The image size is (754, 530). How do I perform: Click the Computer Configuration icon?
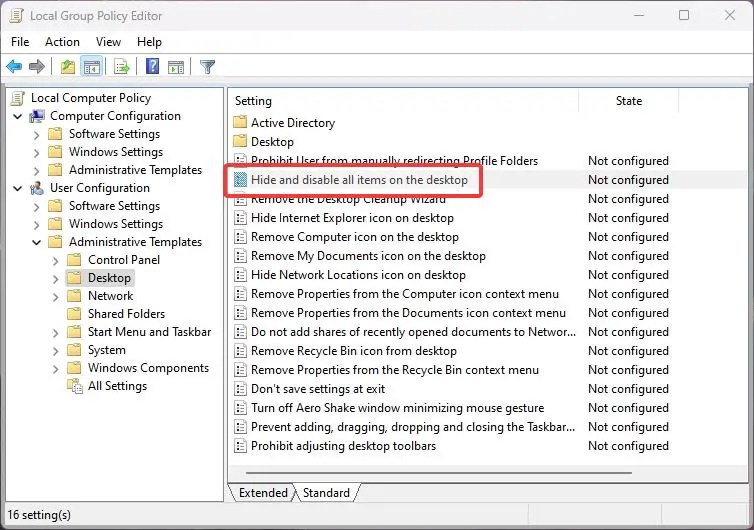[37, 116]
